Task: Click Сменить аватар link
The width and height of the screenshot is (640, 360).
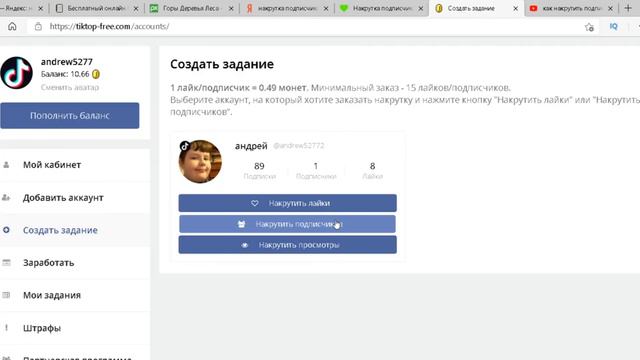Action: pyautogui.click(x=70, y=87)
